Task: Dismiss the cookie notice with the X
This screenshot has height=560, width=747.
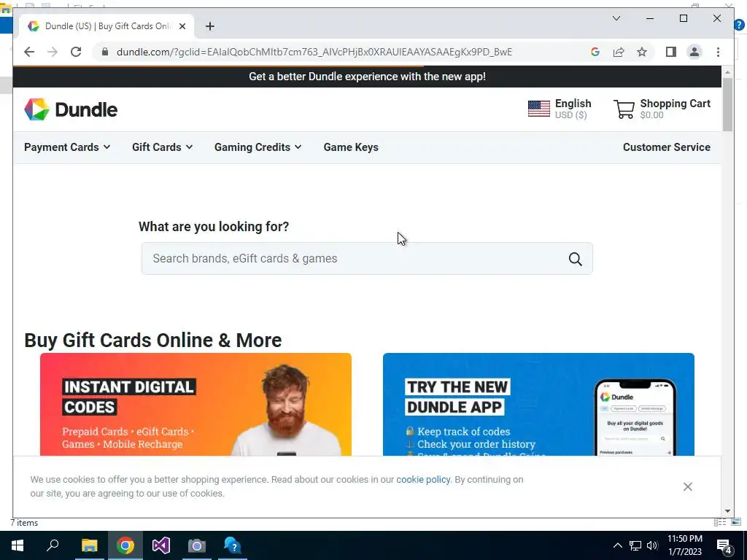Action: 687,486
